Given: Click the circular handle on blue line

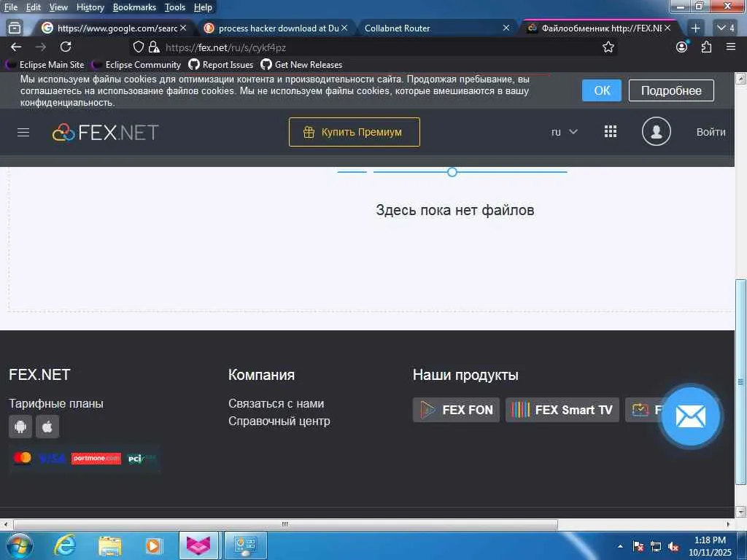Looking at the screenshot, I should tap(452, 172).
